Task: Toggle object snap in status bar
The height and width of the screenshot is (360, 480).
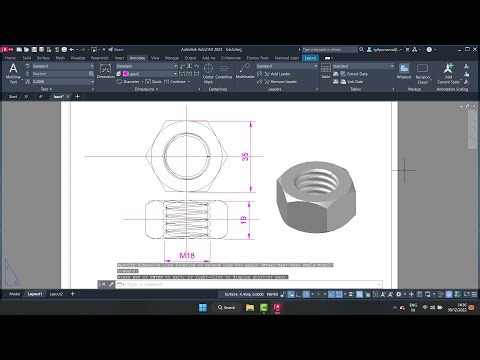Action: [x=339, y=294]
